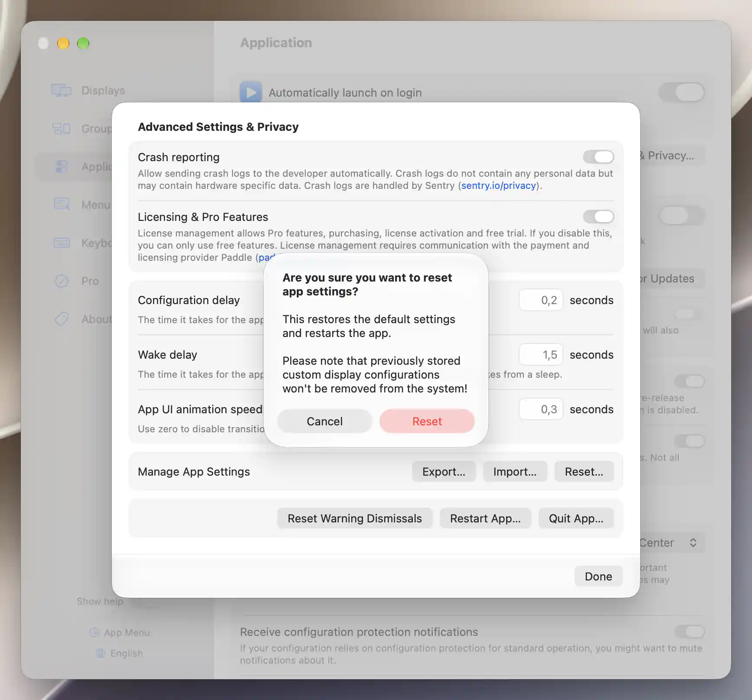The width and height of the screenshot is (752, 700).
Task: Click Done in Advanced Settings sheet
Action: pyautogui.click(x=598, y=576)
